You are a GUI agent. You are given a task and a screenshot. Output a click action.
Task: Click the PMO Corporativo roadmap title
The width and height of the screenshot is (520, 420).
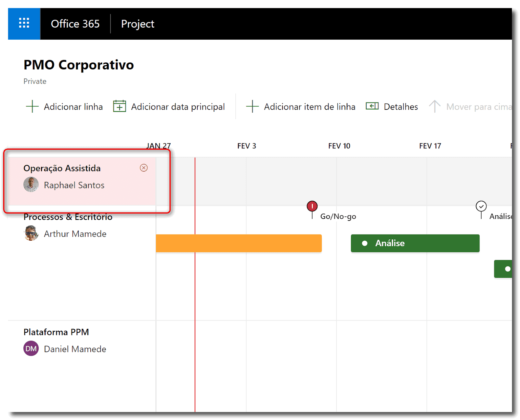(x=79, y=65)
